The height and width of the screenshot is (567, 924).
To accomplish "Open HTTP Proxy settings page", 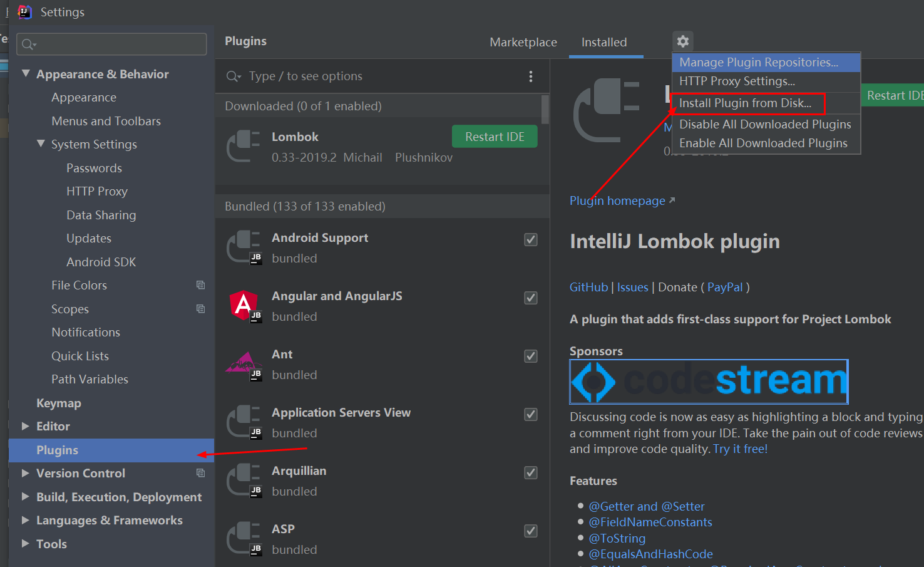I will (x=97, y=191).
